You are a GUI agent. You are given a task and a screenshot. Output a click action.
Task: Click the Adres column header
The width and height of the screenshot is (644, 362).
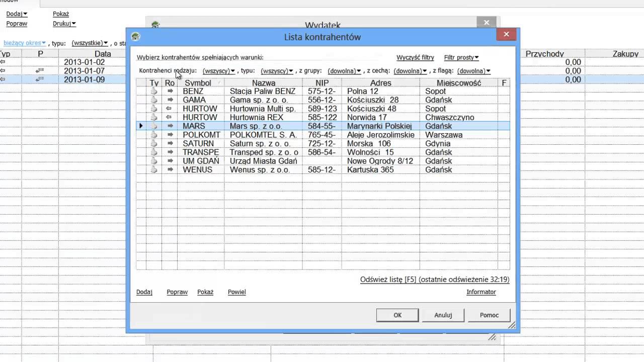pyautogui.click(x=381, y=83)
